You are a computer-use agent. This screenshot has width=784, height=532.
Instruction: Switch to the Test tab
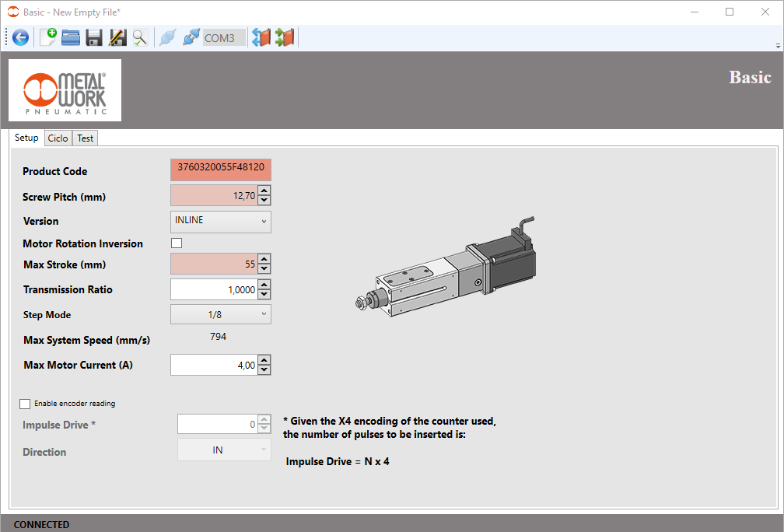coord(85,138)
